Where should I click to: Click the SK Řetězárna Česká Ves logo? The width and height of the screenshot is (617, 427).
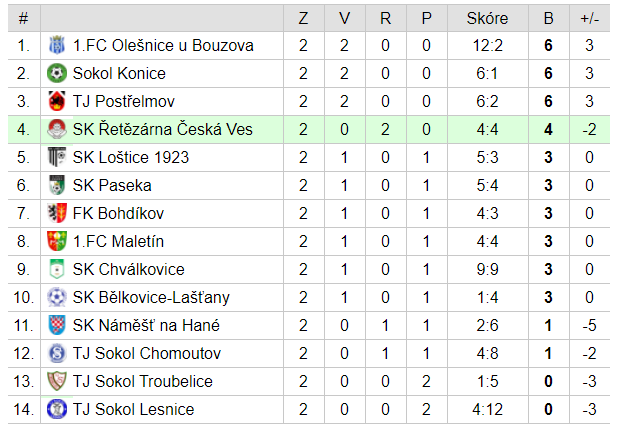pyautogui.click(x=57, y=129)
